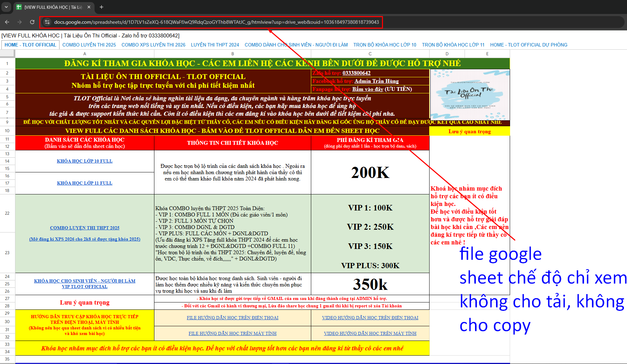Open VIDEO HƯỚNG DẪN HỌC TRÊN ĐIỆN THOẠI
Image resolution: width=627 pixels, height=364 pixels.
pyautogui.click(x=370, y=318)
